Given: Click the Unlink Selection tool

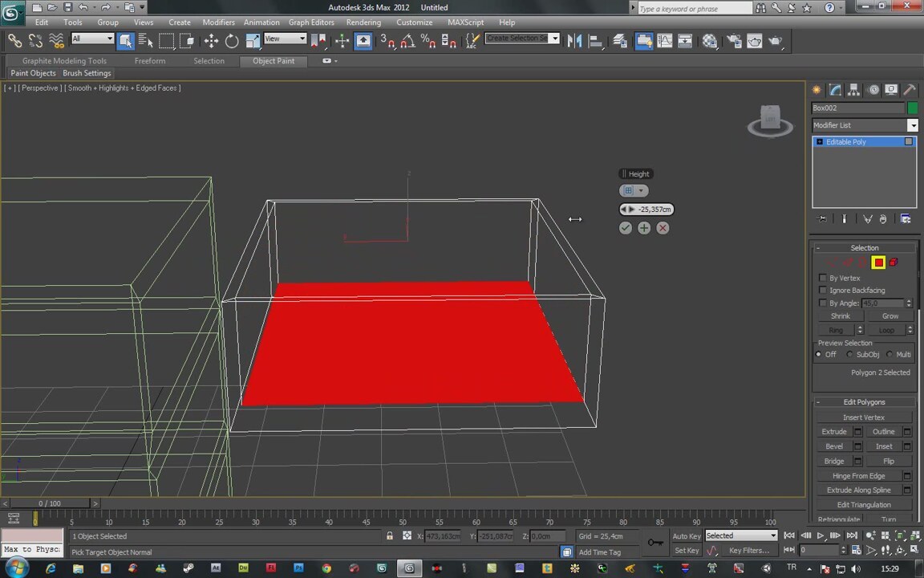Looking at the screenshot, I should [x=35, y=41].
